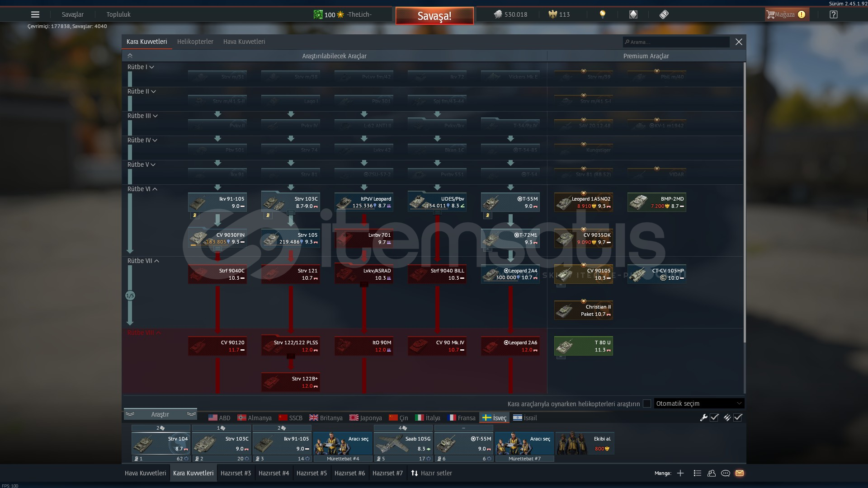The image size is (868, 488).
Task: Switch to İsrail nation tab
Action: pos(525,418)
